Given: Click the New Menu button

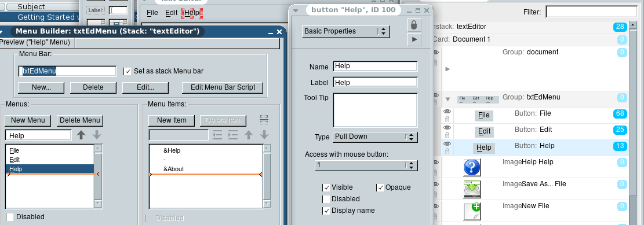Looking at the screenshot, I should pyautogui.click(x=28, y=120).
